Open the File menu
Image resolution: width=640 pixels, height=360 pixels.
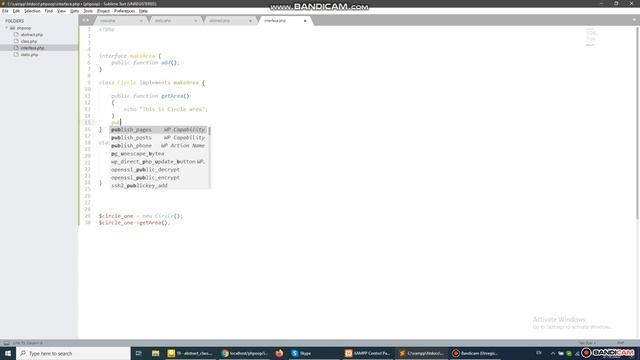[x=5, y=11]
